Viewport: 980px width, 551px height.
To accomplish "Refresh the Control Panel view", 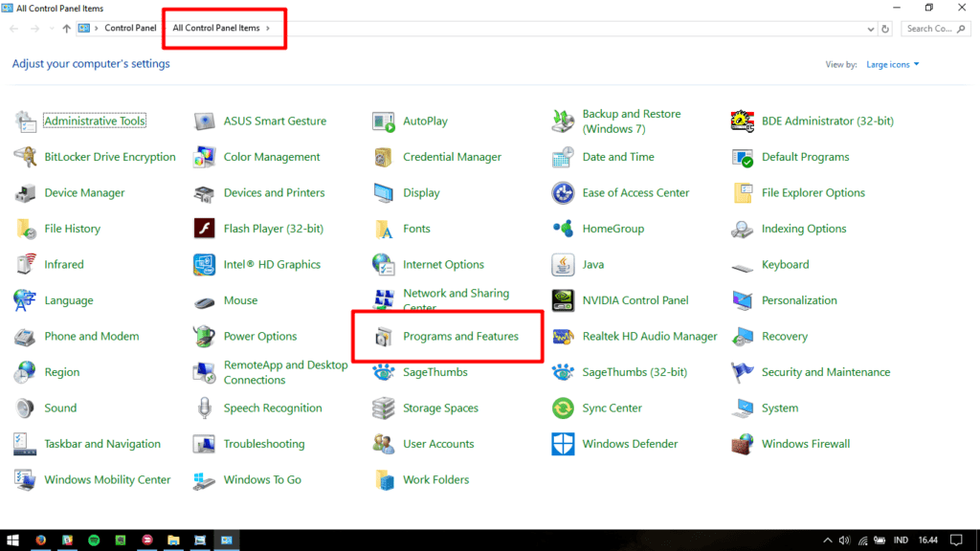I will click(885, 29).
